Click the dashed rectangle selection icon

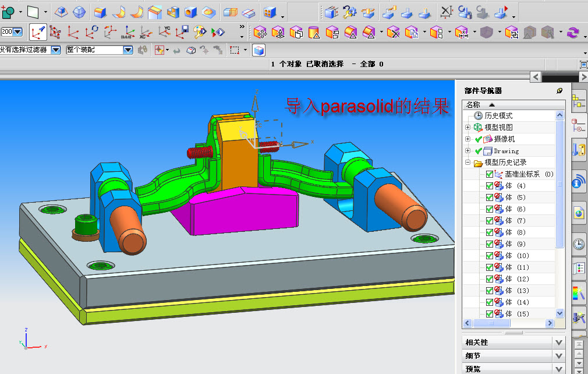(x=235, y=50)
